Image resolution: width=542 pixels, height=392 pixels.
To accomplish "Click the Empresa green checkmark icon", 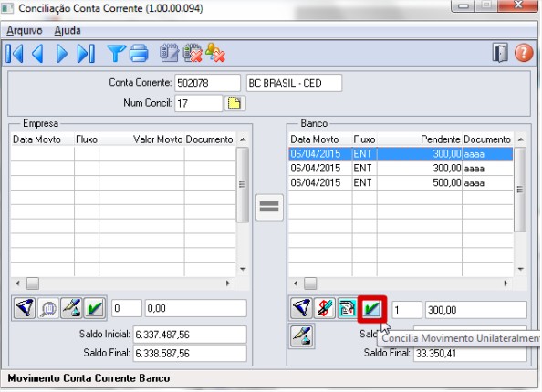I will (x=94, y=308).
